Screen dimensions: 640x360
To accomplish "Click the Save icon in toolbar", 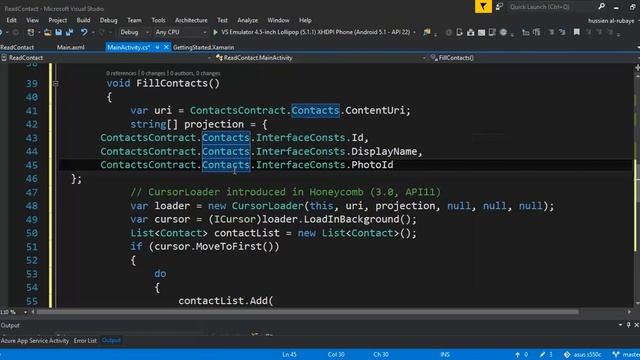I will coord(58,32).
